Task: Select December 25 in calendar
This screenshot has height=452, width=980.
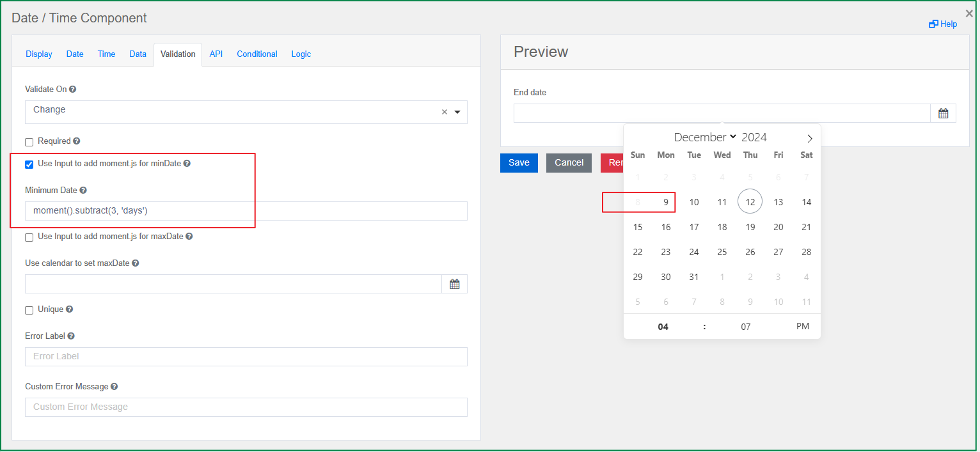Action: click(722, 252)
